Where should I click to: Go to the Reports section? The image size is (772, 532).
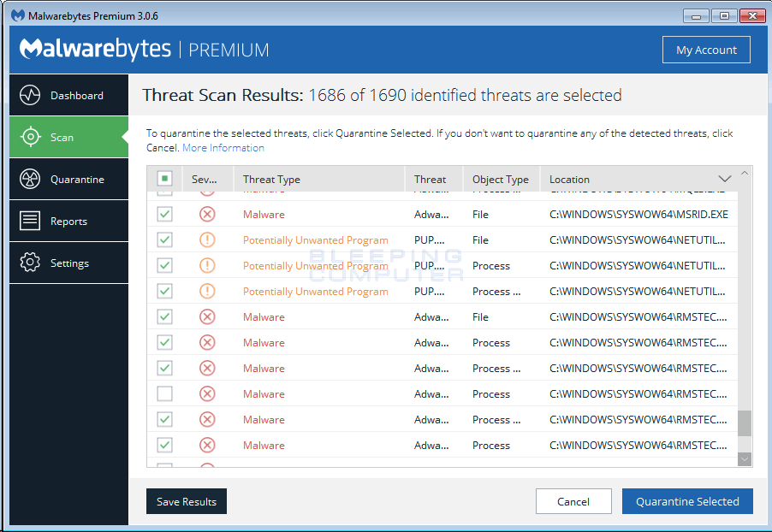click(69, 221)
